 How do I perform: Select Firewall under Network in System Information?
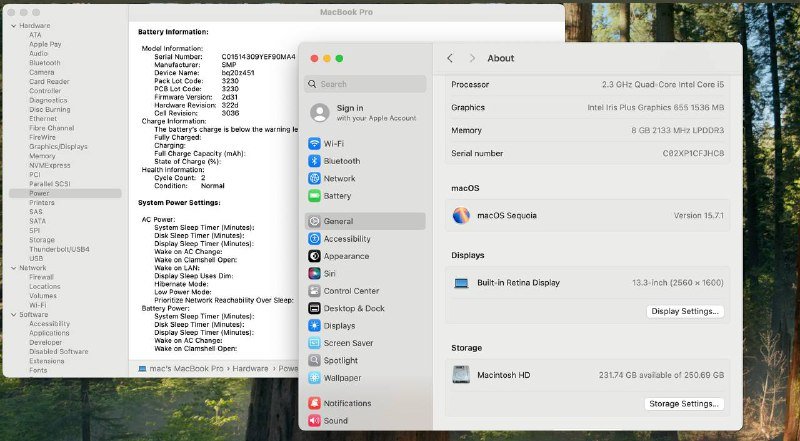coord(41,277)
